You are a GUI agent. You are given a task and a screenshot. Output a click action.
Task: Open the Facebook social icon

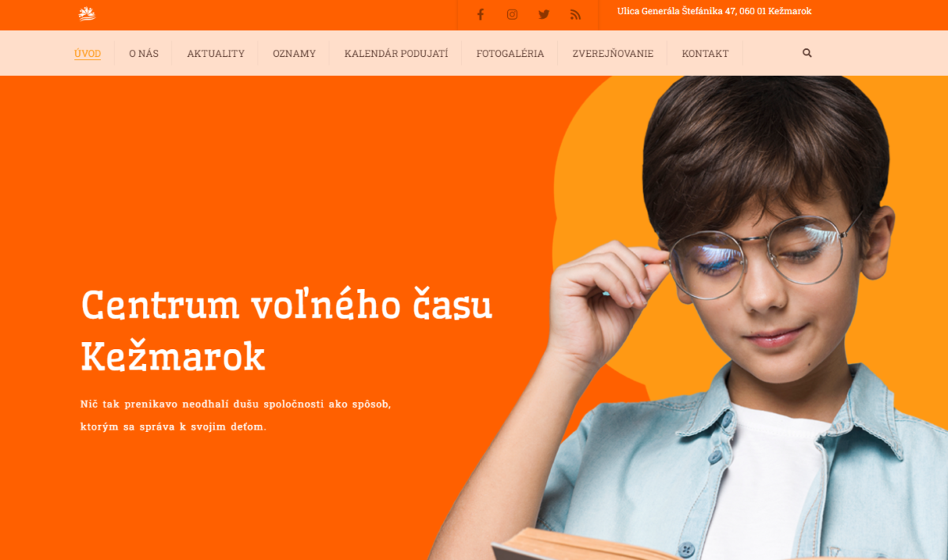point(480,14)
